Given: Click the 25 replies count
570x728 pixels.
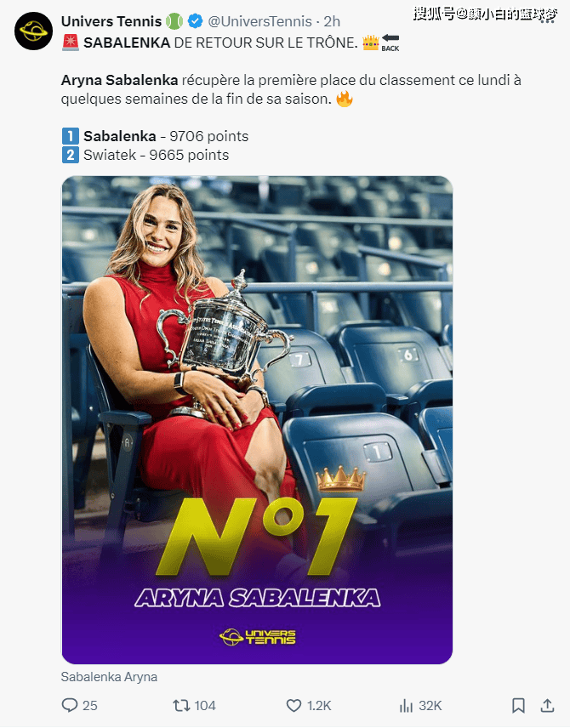Looking at the screenshot, I should tap(89, 706).
